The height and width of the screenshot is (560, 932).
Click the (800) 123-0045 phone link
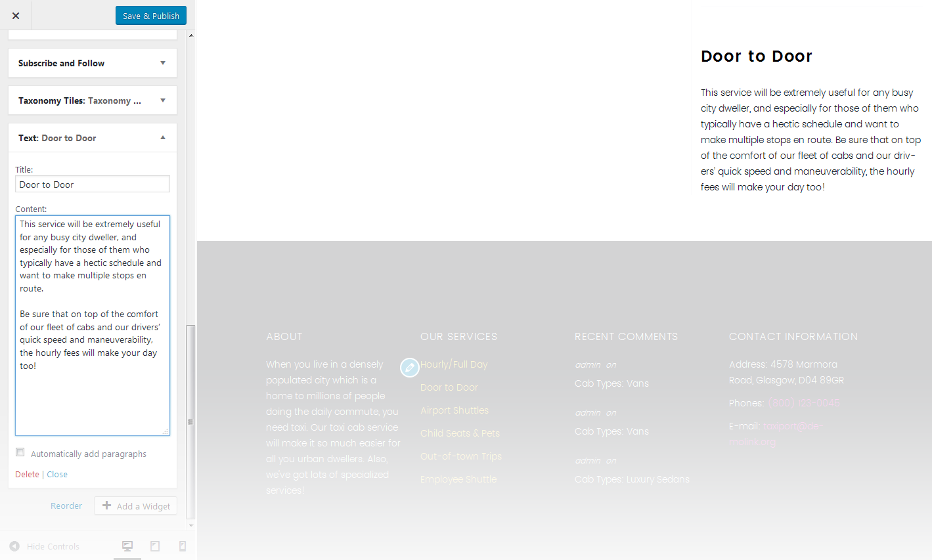pos(803,402)
